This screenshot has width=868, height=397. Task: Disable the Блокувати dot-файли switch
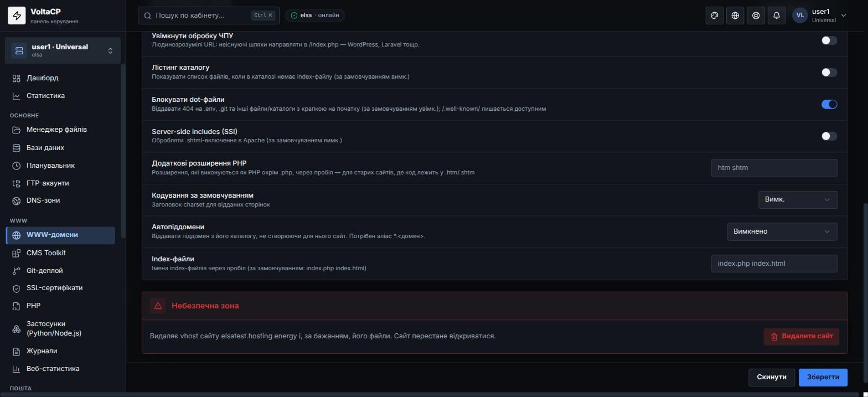[x=829, y=104]
